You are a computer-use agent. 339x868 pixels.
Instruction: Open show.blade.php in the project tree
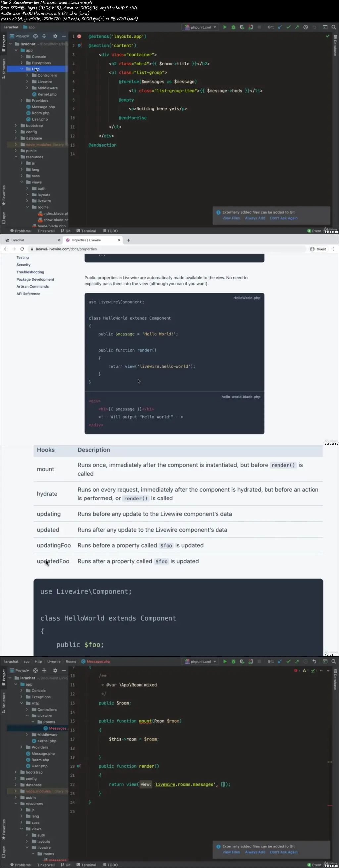[x=53, y=220]
